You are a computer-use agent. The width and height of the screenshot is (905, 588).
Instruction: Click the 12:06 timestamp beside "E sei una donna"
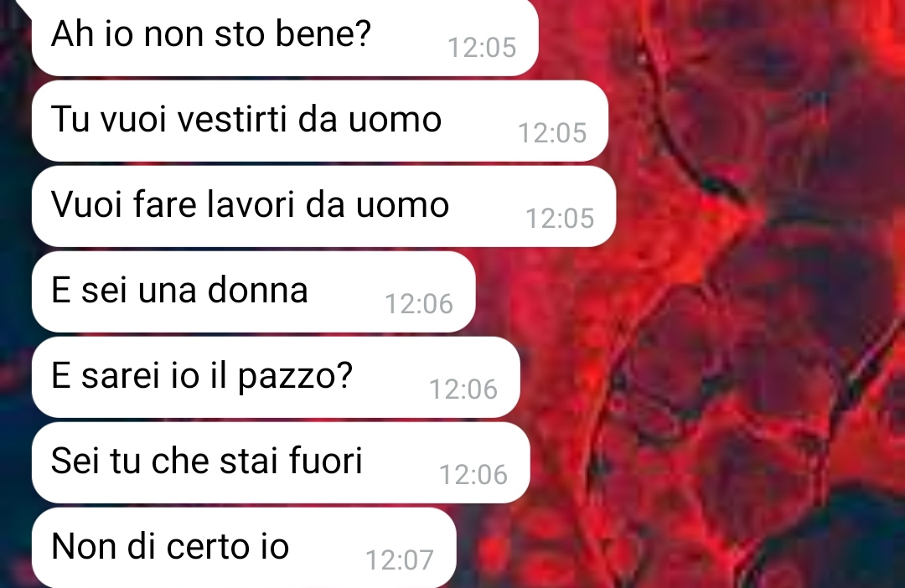[419, 303]
